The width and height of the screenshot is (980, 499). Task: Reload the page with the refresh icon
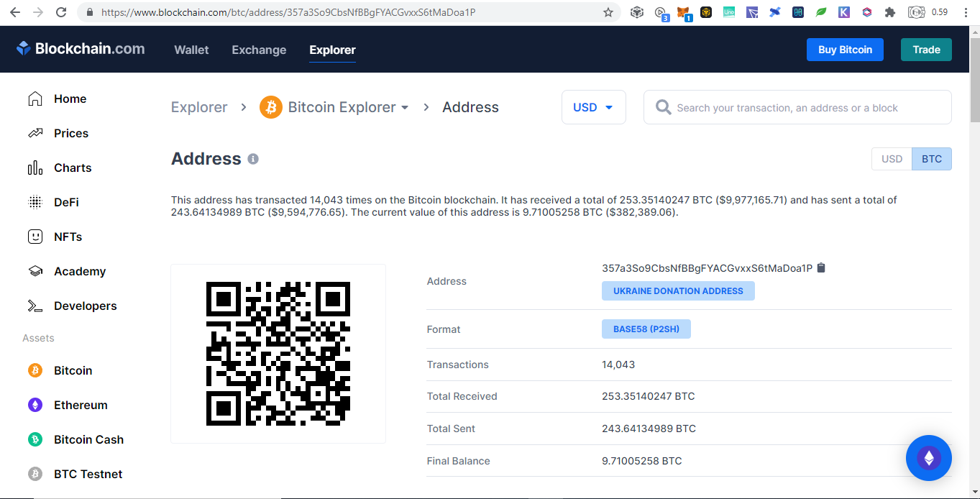61,12
